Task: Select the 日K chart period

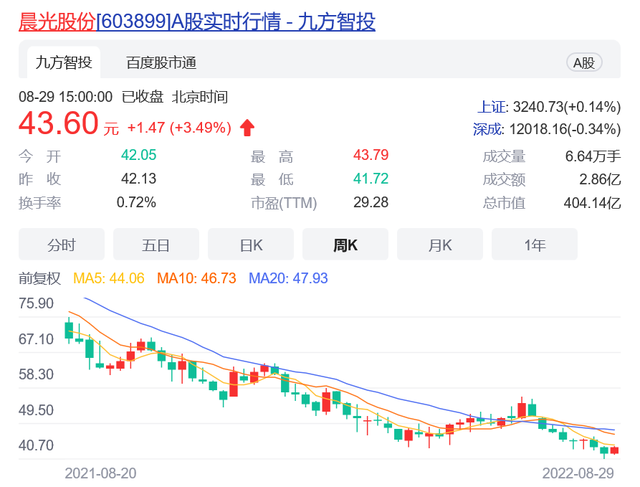Action: 251,244
